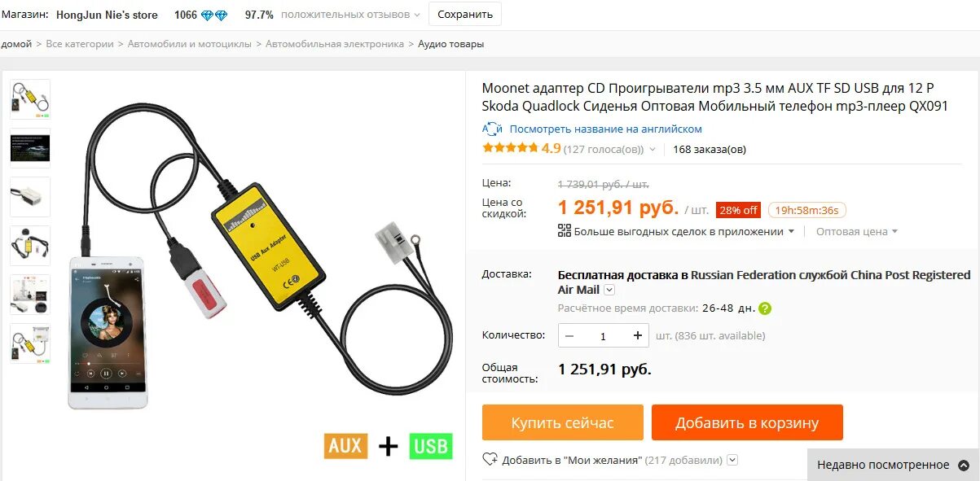Click the heart icon to add to wishlist
Image resolution: width=980 pixels, height=481 pixels.
(x=490, y=460)
